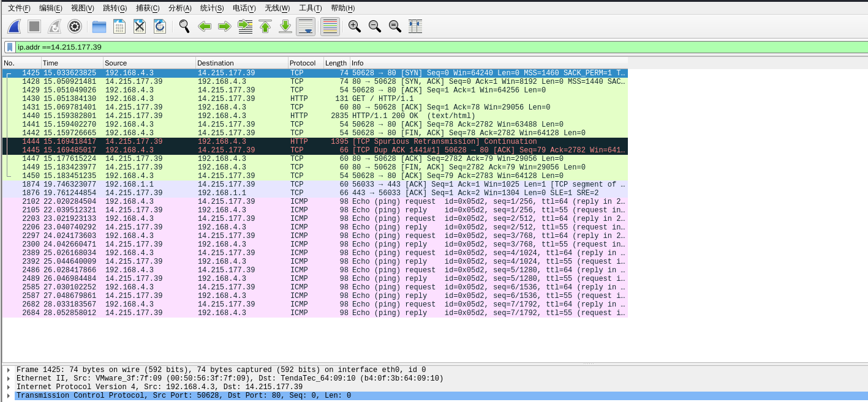The width and height of the screenshot is (868, 402).
Task: Open capture options gear icon
Action: [75, 26]
